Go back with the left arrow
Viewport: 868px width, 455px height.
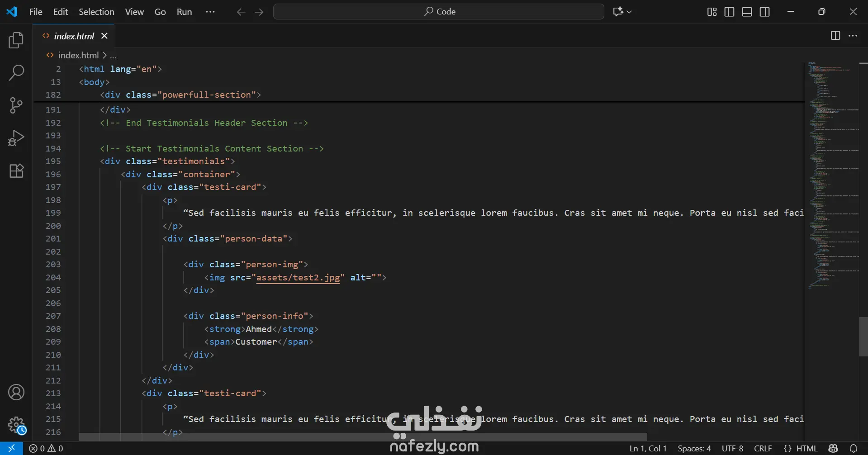click(241, 12)
